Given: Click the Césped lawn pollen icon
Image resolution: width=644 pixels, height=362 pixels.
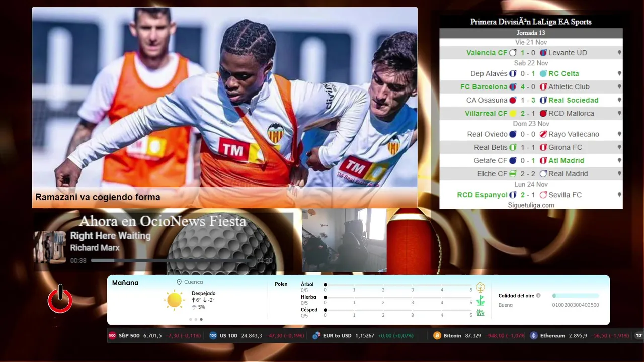Looking at the screenshot, I should 480,313.
